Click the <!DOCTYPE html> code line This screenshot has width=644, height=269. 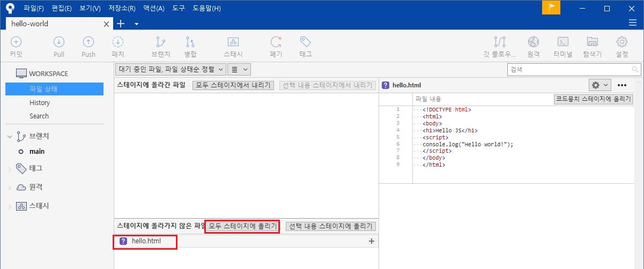click(447, 109)
